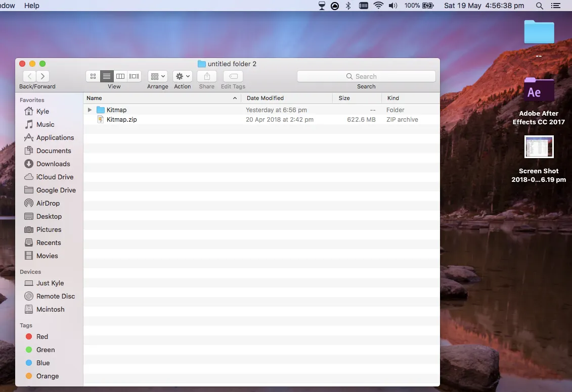Open iCloud Drive in sidebar
The height and width of the screenshot is (392, 572).
55,177
